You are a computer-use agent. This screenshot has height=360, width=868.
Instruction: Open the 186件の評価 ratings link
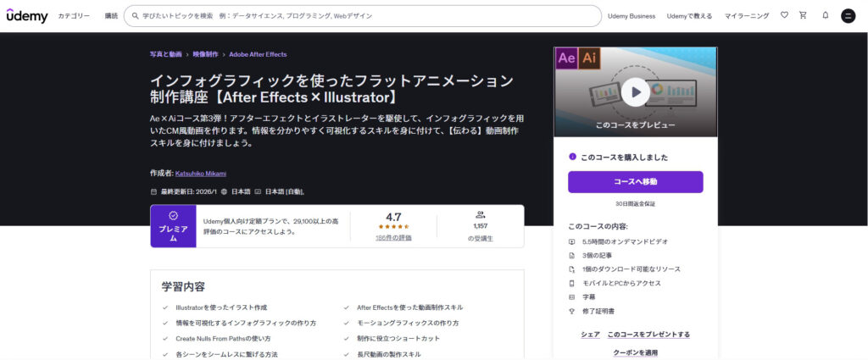(393, 238)
